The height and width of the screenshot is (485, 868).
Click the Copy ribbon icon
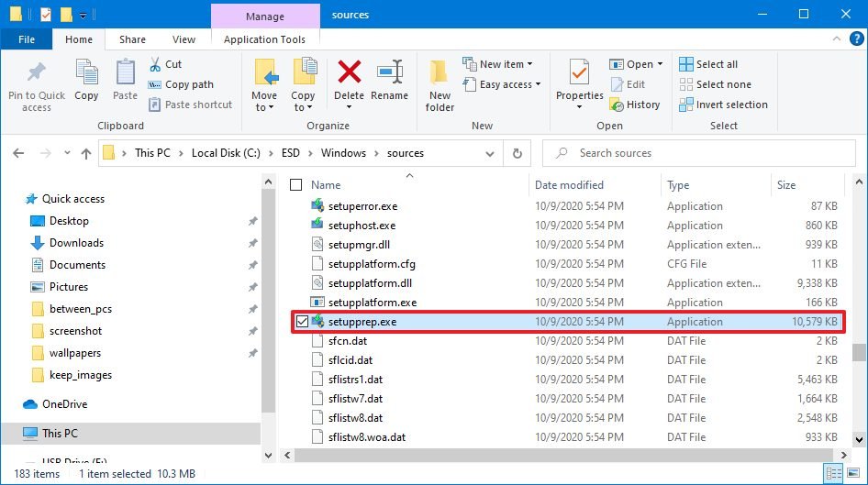point(86,72)
